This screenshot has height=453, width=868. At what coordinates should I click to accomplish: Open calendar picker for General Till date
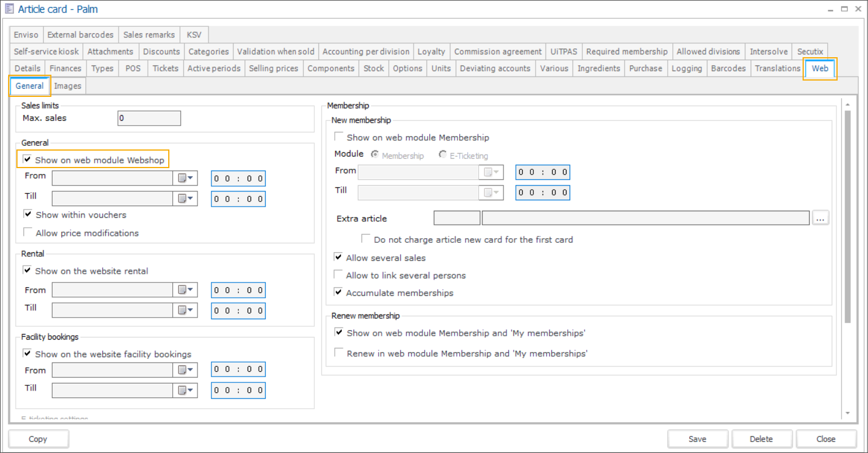click(x=185, y=198)
